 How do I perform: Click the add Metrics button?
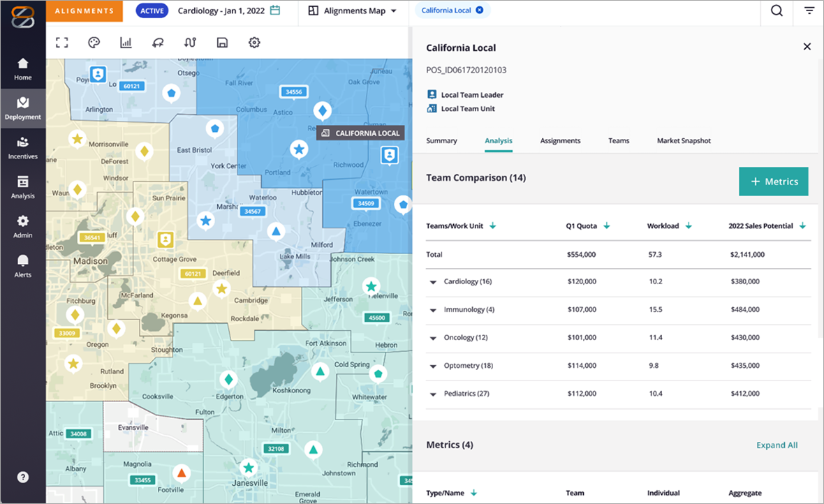(x=773, y=181)
